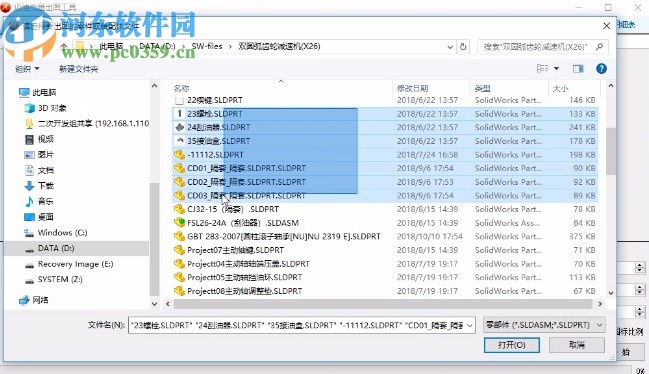The height and width of the screenshot is (374, 649).
Task: Select file Projectt04主动轴轴端压盖.SLDPRT
Action: (x=384, y=264)
